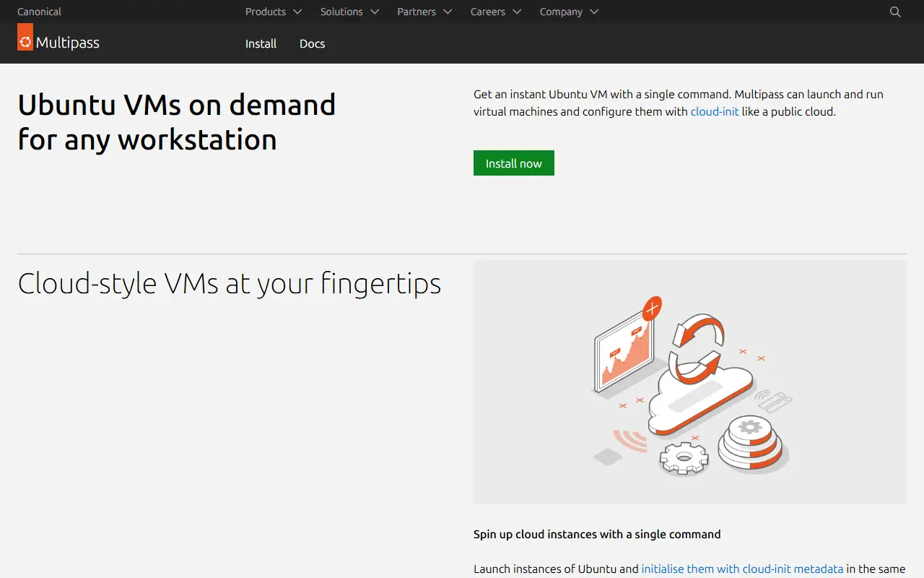Expand the Solutions dropdown menu
The width and height of the screenshot is (924, 578).
tap(349, 12)
